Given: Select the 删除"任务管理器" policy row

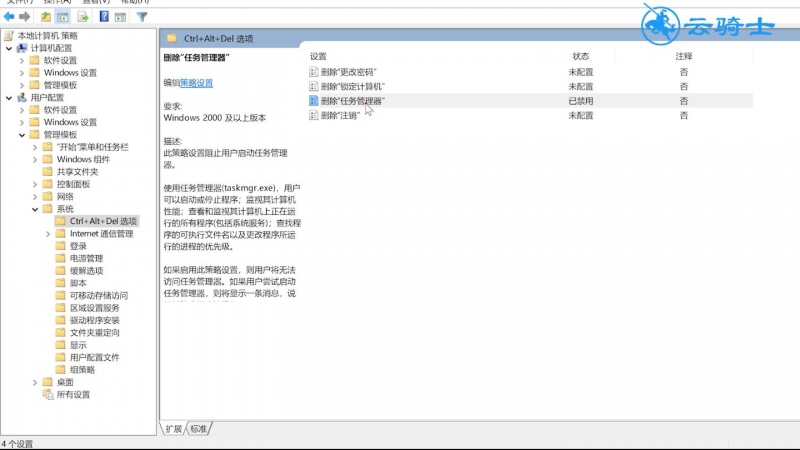Looking at the screenshot, I should click(530, 101).
